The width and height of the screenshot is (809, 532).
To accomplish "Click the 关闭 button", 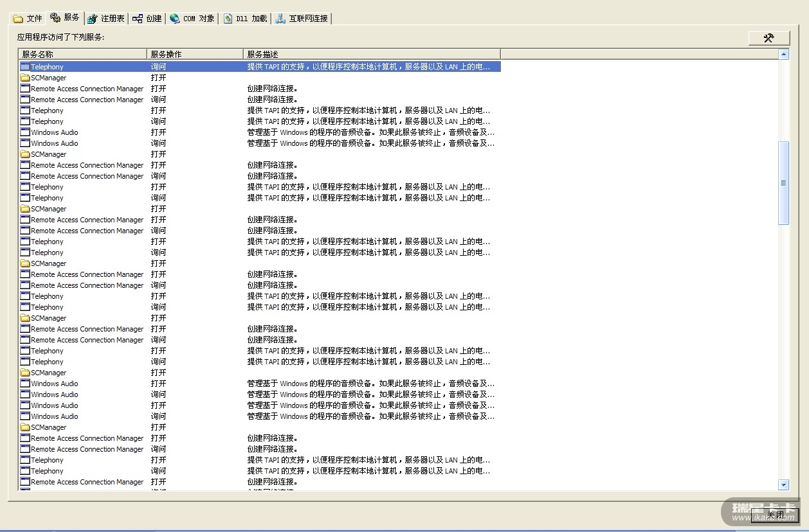I will pos(776,515).
